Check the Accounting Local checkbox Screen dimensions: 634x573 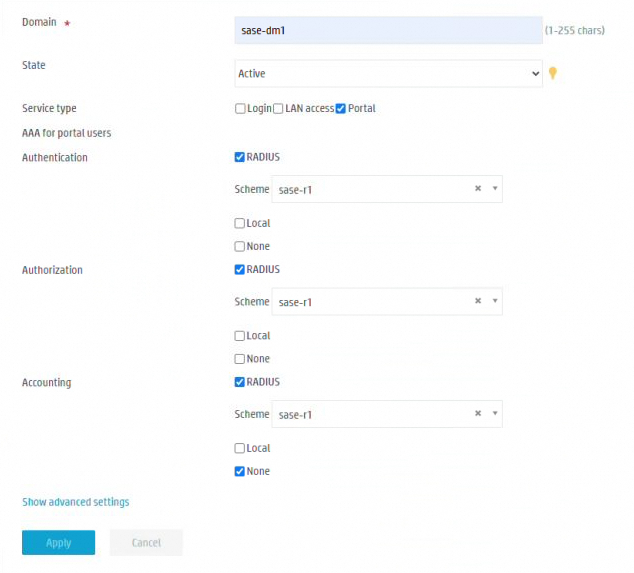click(x=239, y=448)
